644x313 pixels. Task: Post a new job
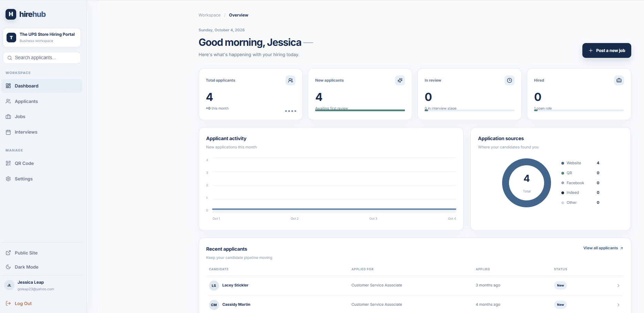[606, 50]
